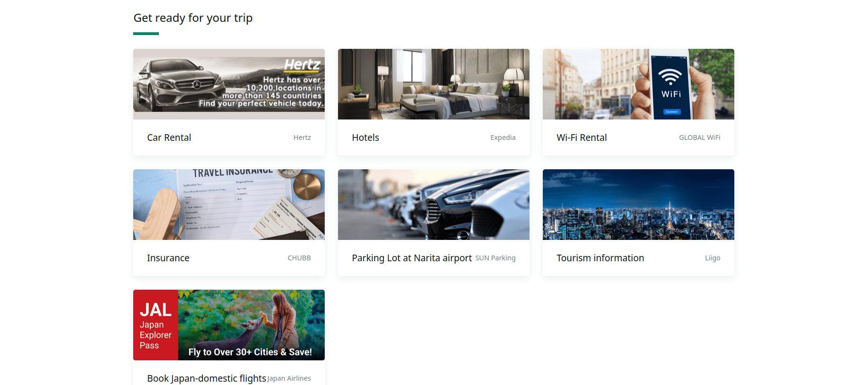Select the GLOBAL WiFi provider label
The image size is (868, 385).
coord(700,137)
